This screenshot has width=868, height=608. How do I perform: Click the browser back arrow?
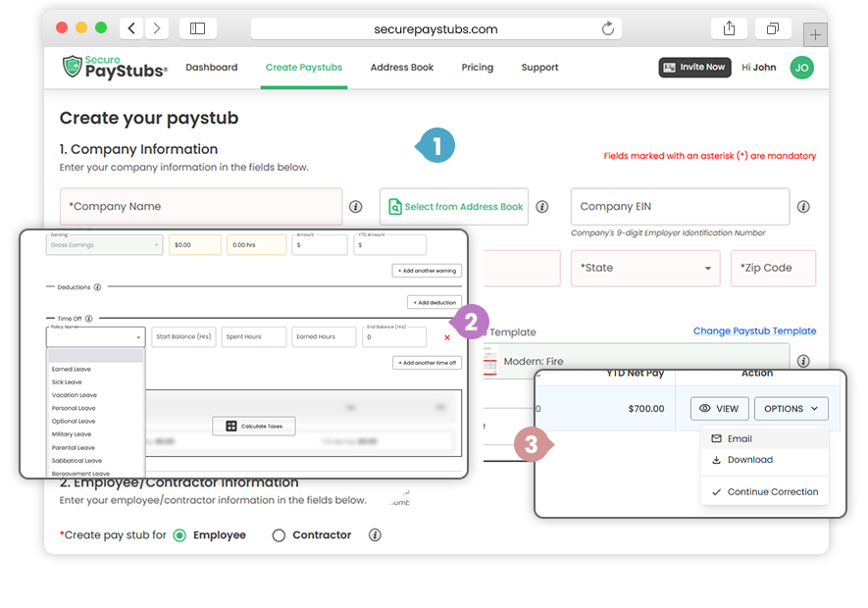coord(131,28)
